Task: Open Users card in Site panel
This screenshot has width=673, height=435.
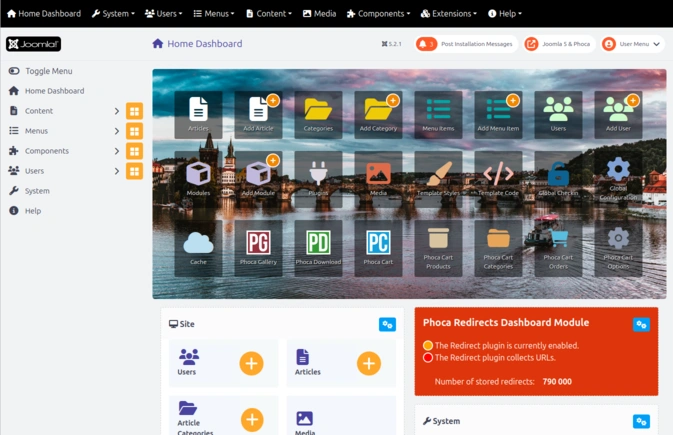Action: [x=188, y=363]
